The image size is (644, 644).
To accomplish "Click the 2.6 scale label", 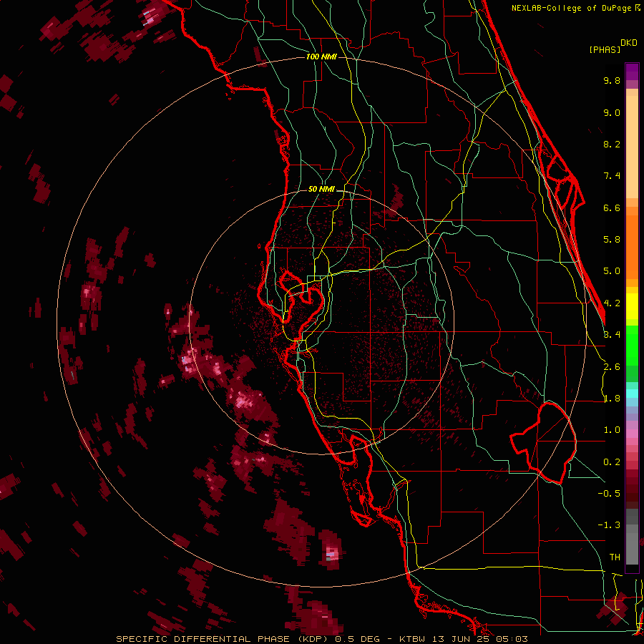I will (x=612, y=367).
